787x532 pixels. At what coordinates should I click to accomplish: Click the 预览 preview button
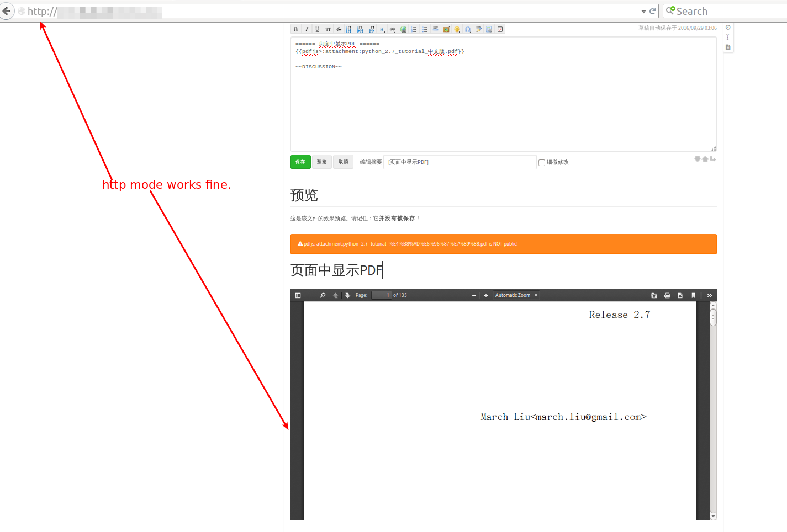322,162
